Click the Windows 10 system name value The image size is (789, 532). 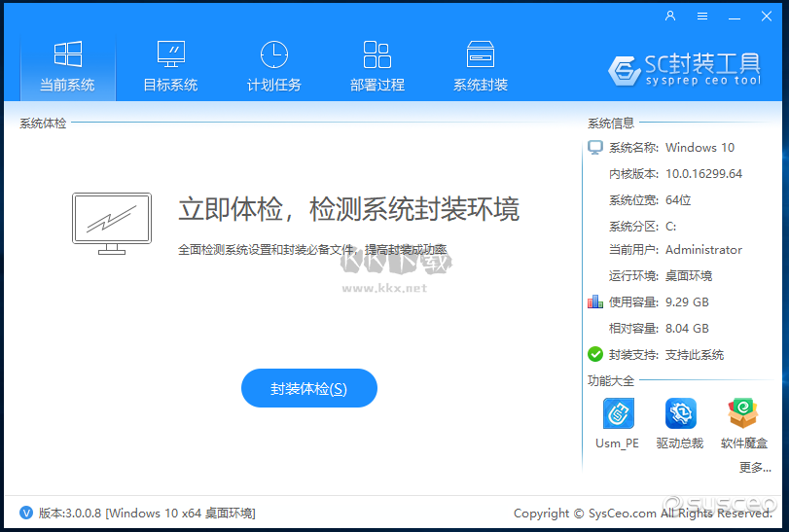point(699,147)
